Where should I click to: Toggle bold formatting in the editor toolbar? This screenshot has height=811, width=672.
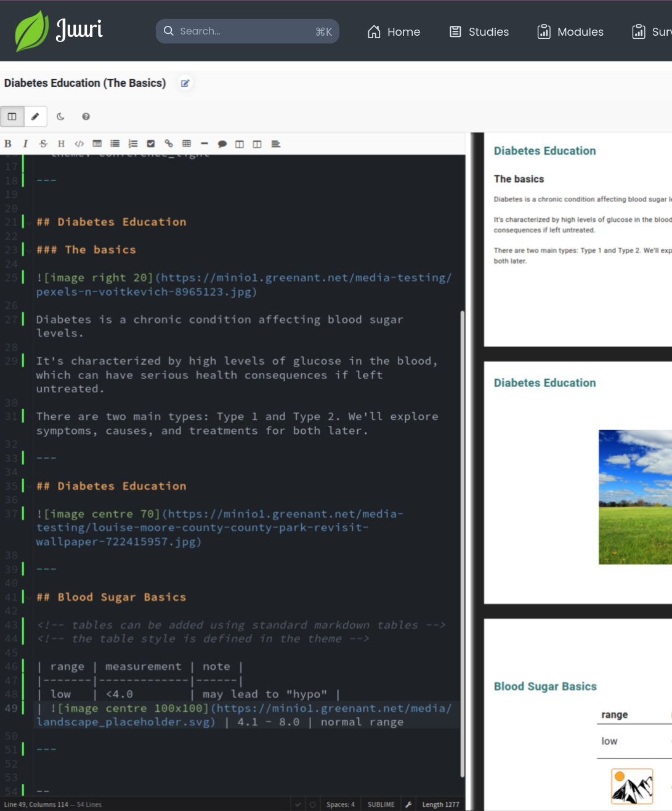pos(8,144)
